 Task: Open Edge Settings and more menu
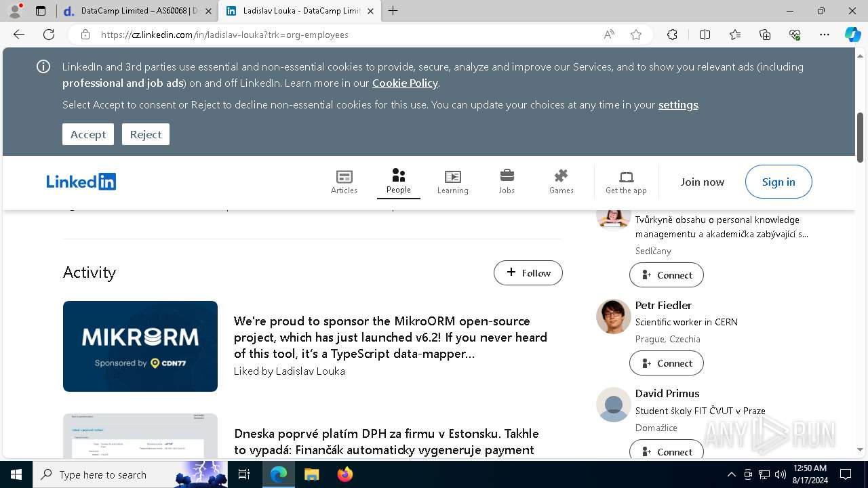click(x=825, y=35)
